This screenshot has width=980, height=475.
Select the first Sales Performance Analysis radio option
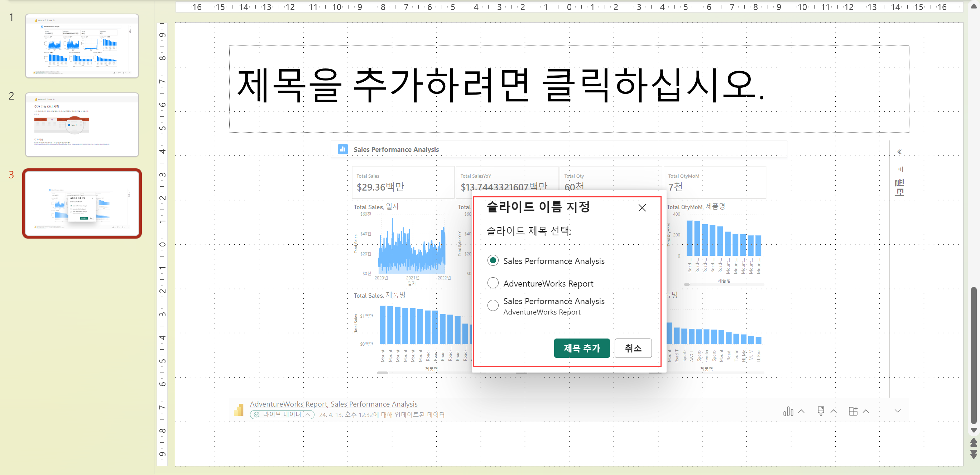[x=493, y=261]
